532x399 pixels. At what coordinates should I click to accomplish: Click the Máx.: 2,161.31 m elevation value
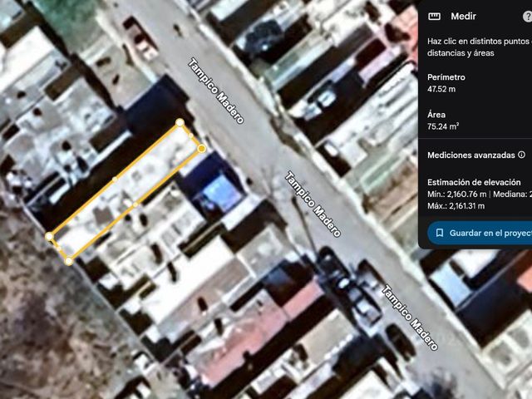456,206
